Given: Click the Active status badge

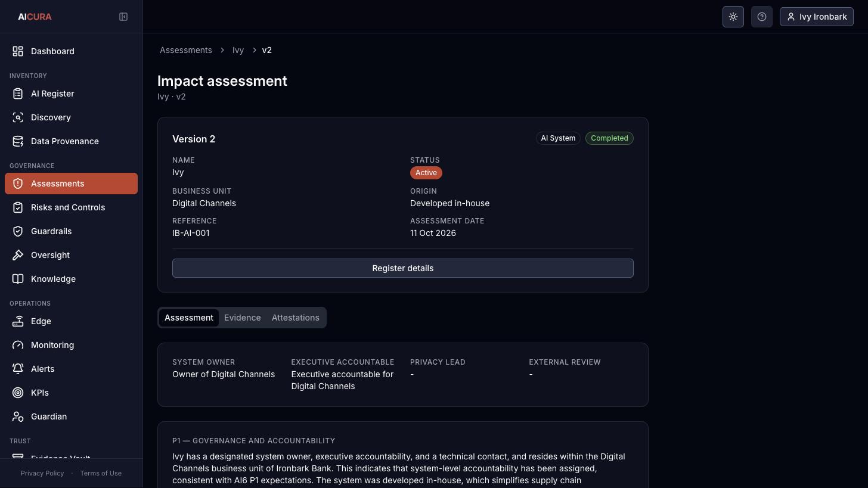Looking at the screenshot, I should click(x=426, y=173).
